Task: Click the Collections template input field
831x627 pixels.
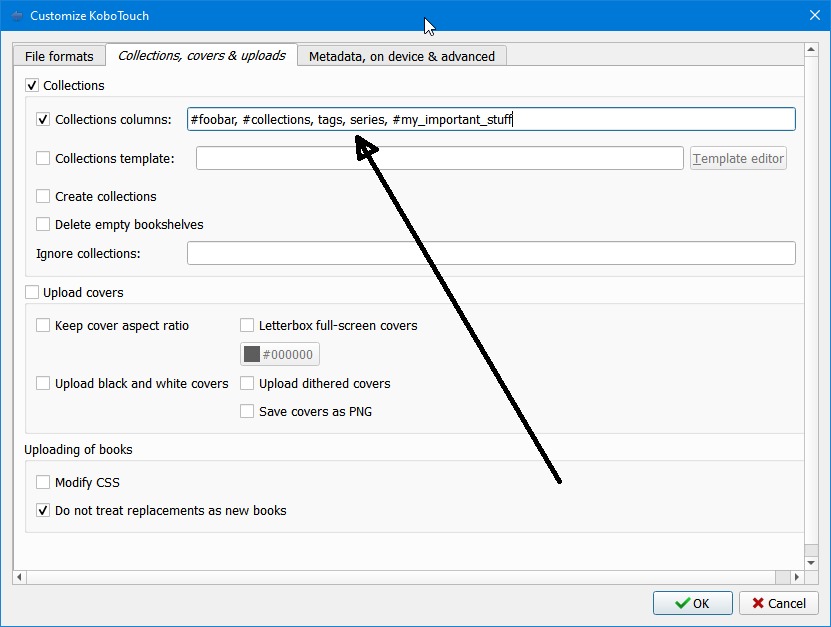Action: pos(439,158)
